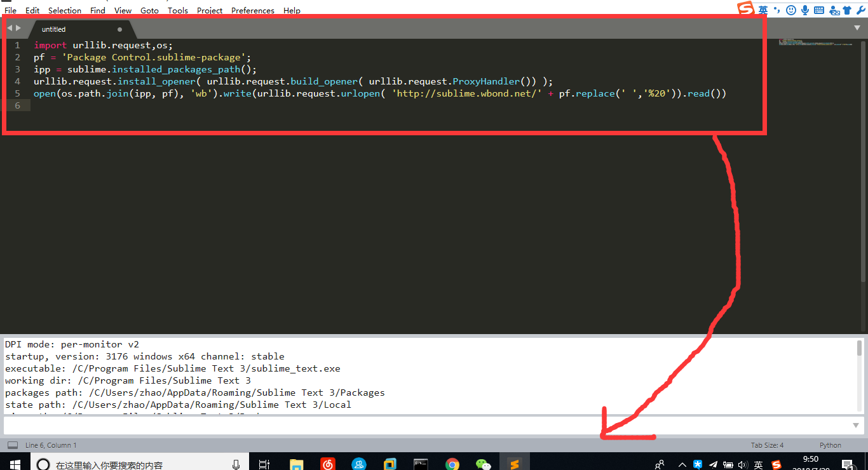Toggle Sogou Chinese/English mode indicator

point(763,10)
